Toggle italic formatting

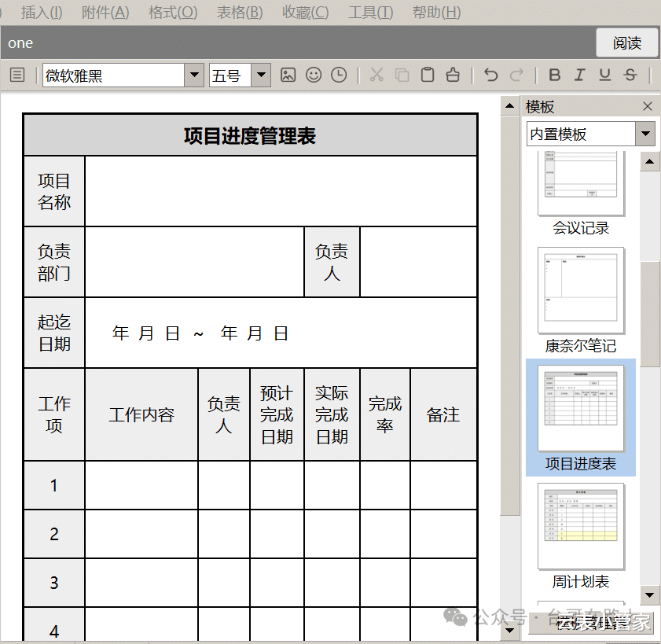click(x=579, y=75)
